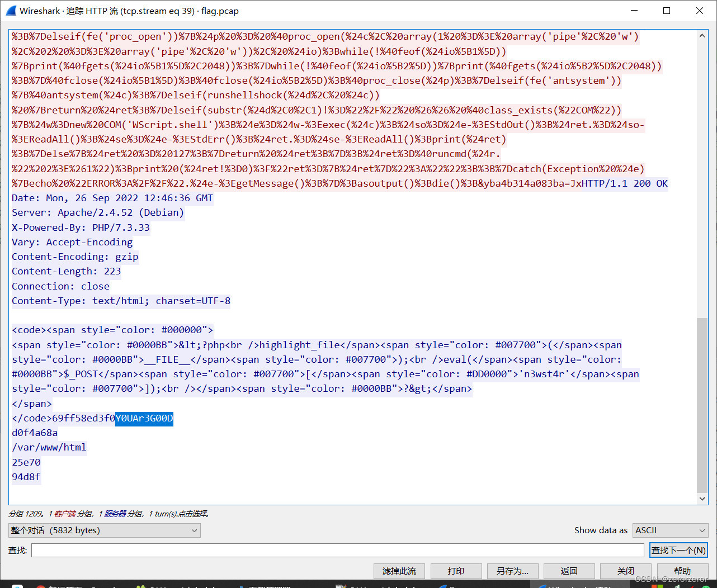Maximize the Wireshark stream window
The height and width of the screenshot is (588, 717).
pyautogui.click(x=667, y=11)
